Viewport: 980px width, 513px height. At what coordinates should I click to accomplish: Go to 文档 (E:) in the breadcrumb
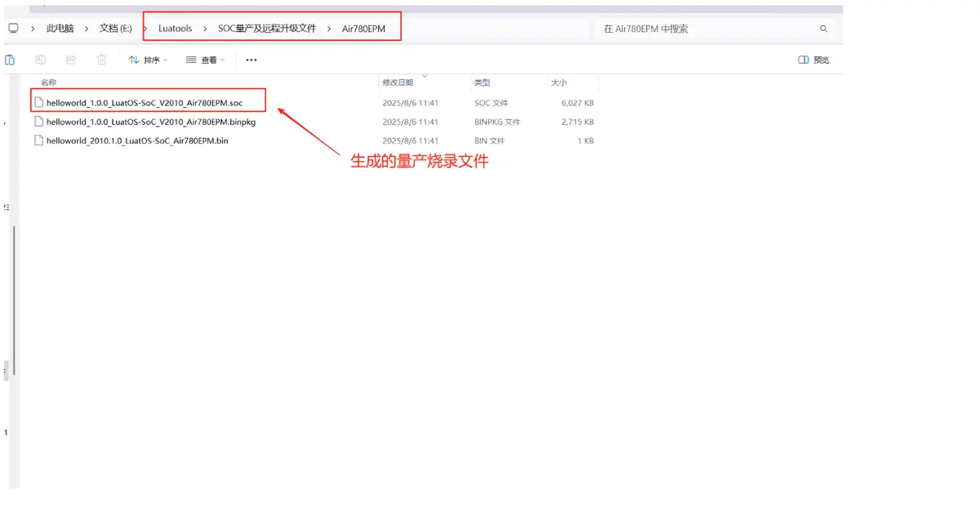pyautogui.click(x=116, y=29)
